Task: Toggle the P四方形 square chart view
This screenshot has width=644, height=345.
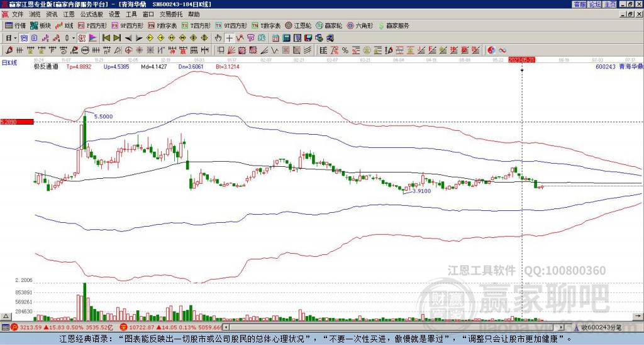Action: [92, 25]
